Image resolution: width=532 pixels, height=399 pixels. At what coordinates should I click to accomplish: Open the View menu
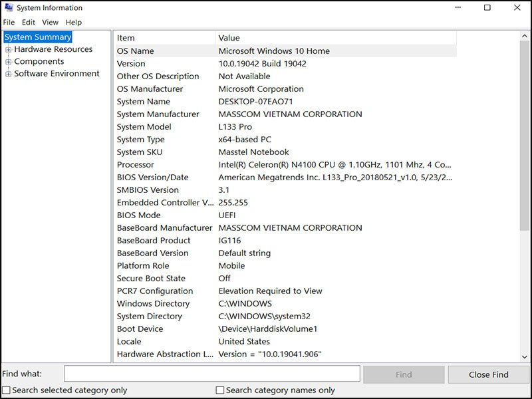point(50,22)
